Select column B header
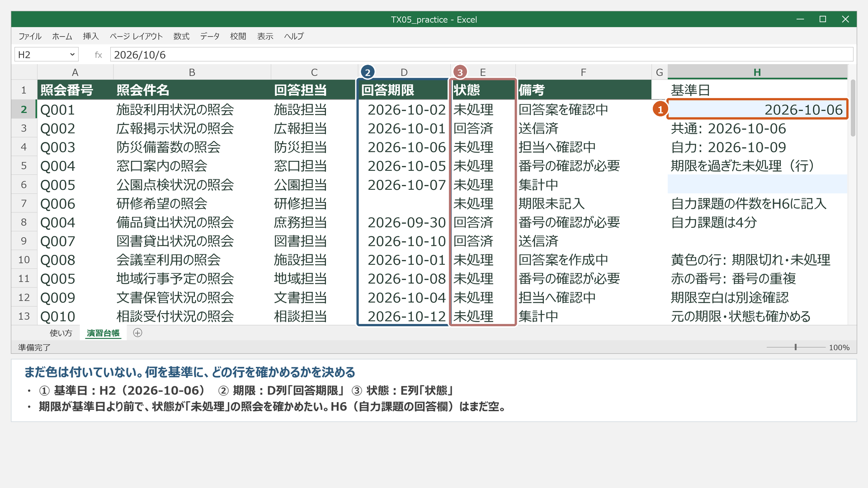Viewport: 868px width, 488px height. point(192,72)
